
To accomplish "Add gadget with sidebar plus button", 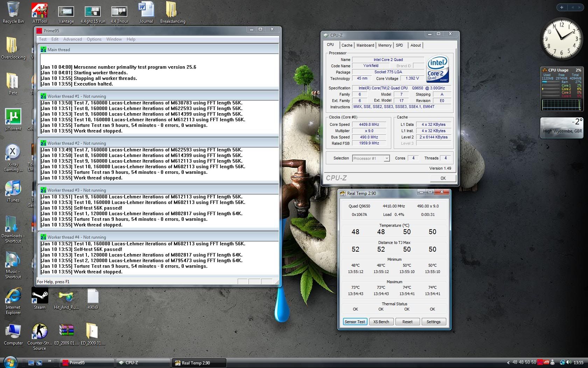I will pyautogui.click(x=562, y=7).
